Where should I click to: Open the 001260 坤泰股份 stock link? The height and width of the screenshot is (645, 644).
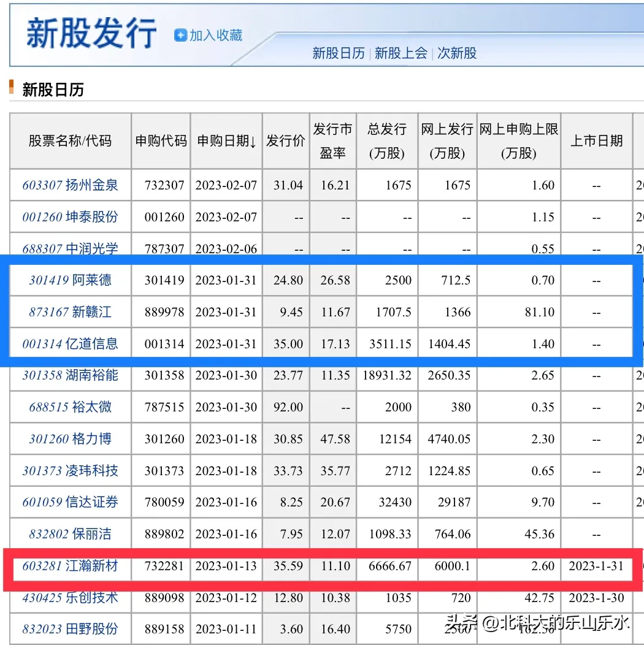[71, 217]
